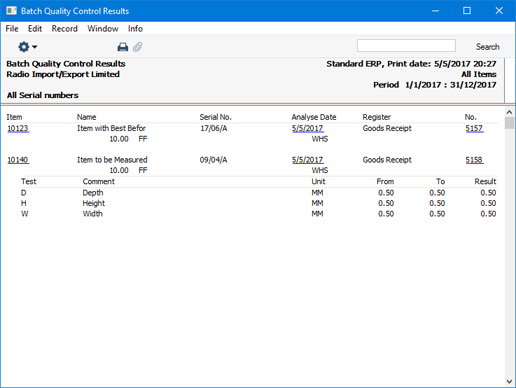Click test code H in Test column

click(24, 203)
